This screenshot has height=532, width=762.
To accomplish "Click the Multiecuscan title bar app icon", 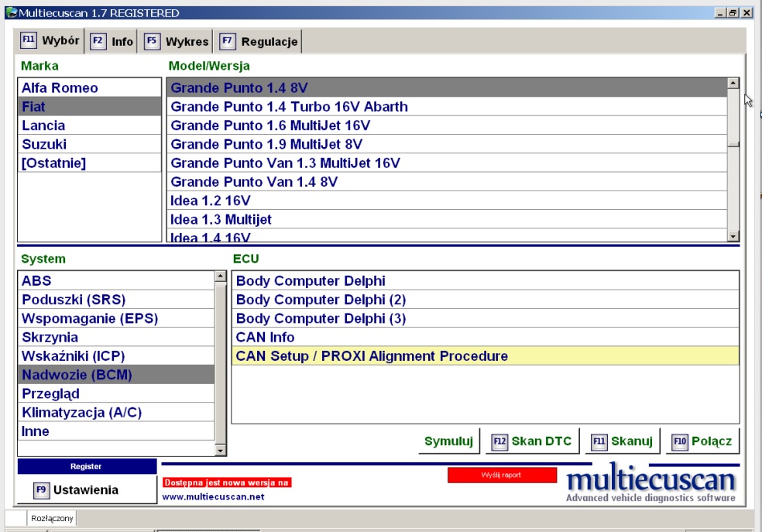I will (9, 13).
